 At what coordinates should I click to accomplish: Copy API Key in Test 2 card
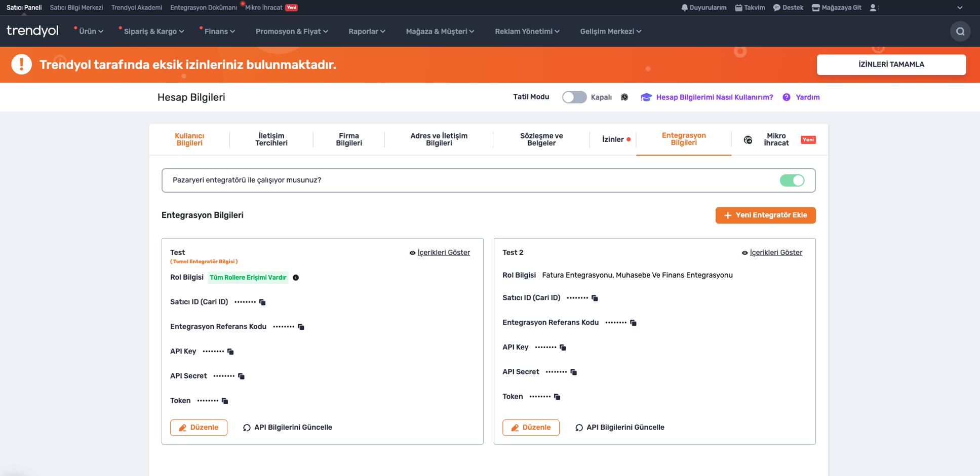point(563,347)
